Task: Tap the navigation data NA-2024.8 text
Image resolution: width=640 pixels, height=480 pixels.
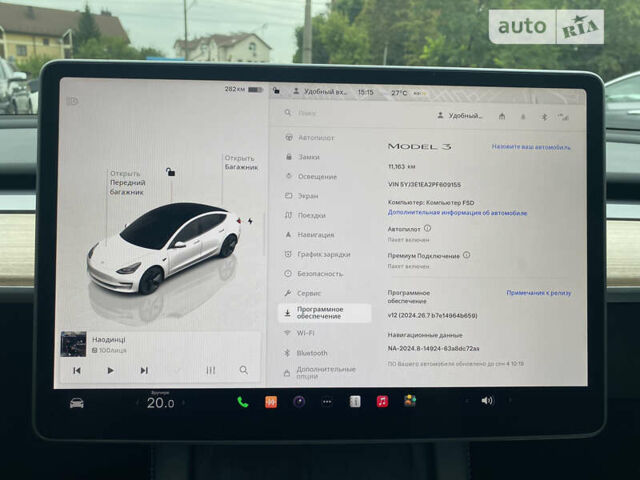Action: [x=433, y=348]
